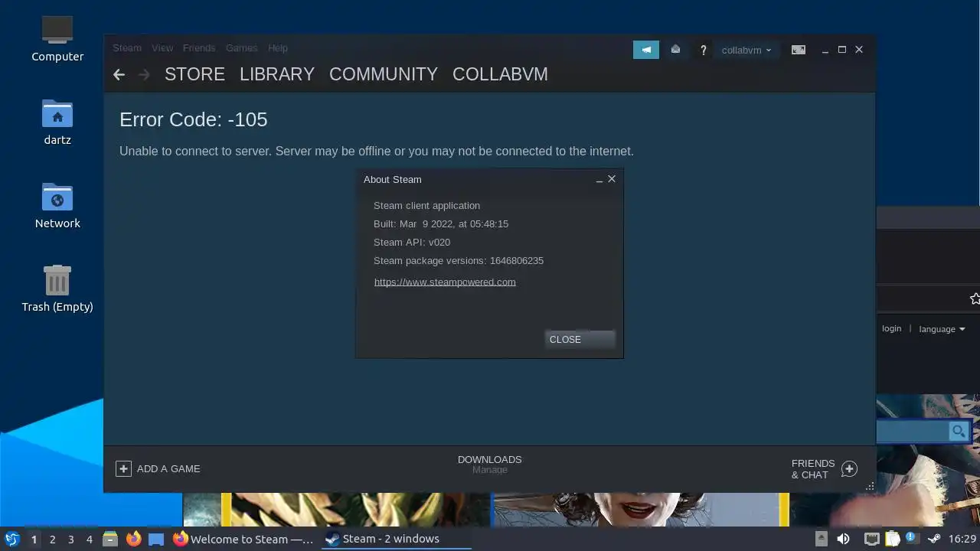Open the View menu
This screenshot has height=551, width=980.
[162, 47]
